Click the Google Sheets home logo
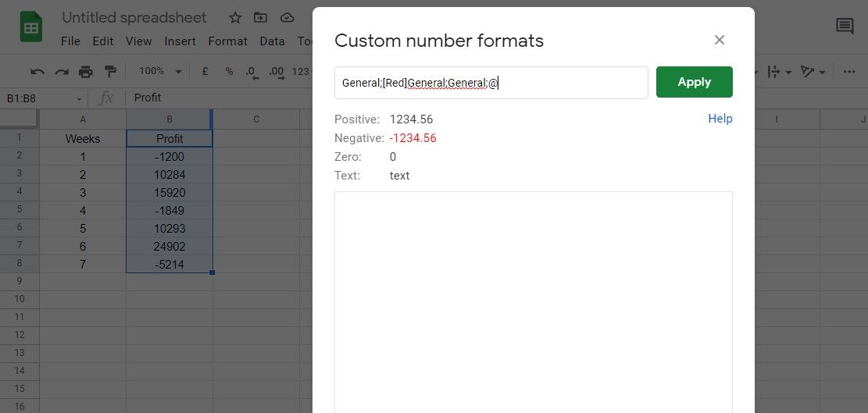The width and height of the screenshot is (868, 413). point(31,29)
